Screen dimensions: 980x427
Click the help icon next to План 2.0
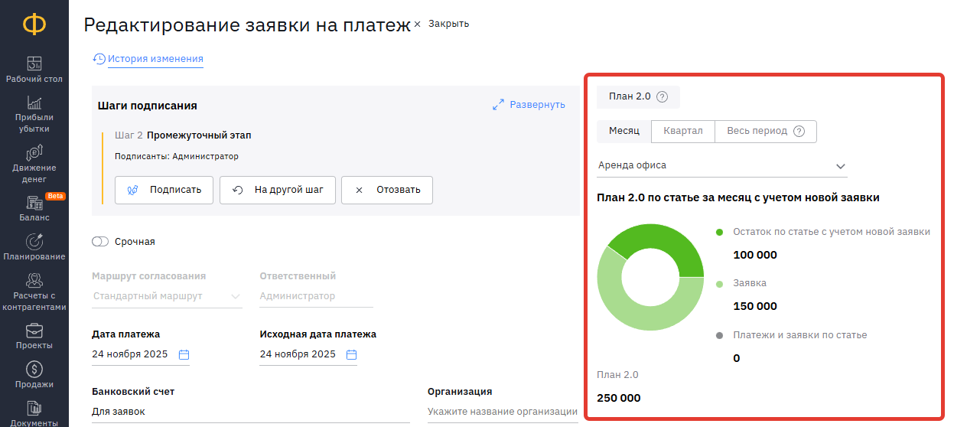click(x=663, y=97)
